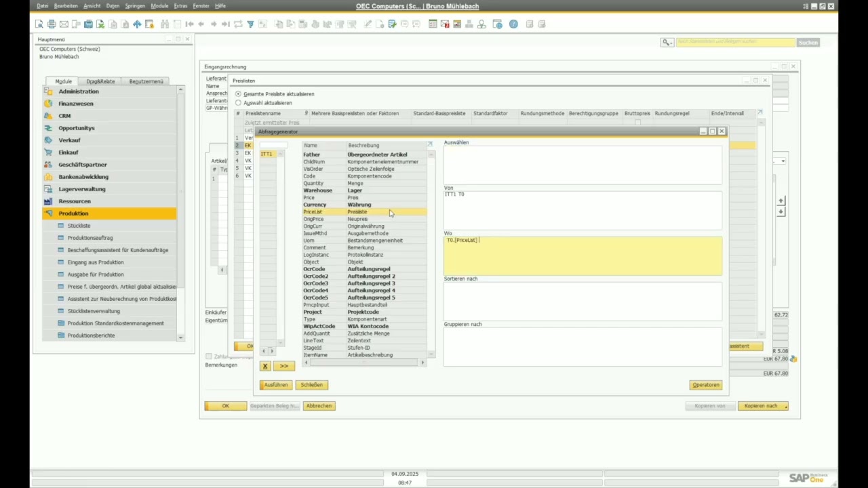This screenshot has height=488, width=868.
Task: Select 'Gesamte Preisliste aktualisieren' radio button
Action: tap(238, 94)
